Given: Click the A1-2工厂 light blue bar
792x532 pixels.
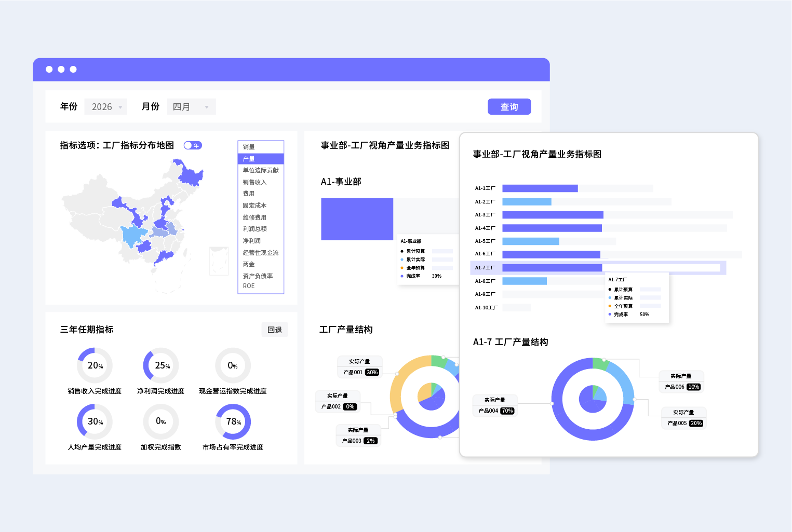Looking at the screenshot, I should pyautogui.click(x=527, y=201).
